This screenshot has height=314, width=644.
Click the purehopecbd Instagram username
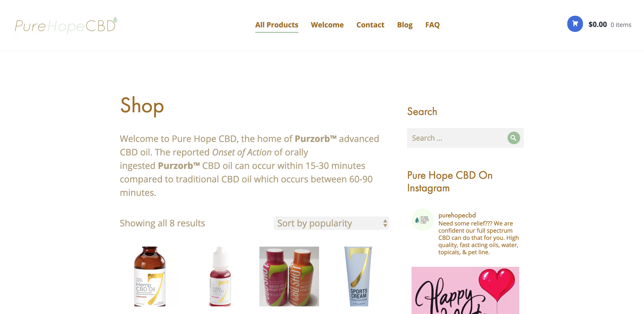457,215
